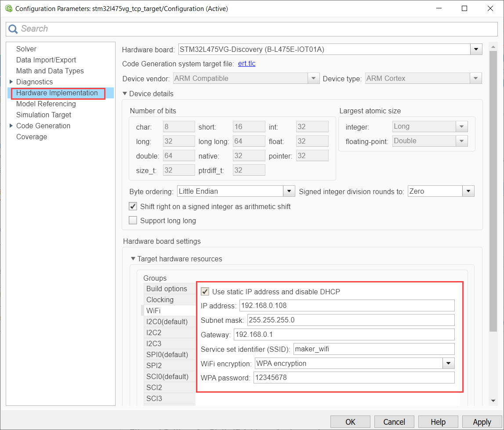Toggle Use static IP address checkbox
The image size is (504, 430).
coord(205,292)
